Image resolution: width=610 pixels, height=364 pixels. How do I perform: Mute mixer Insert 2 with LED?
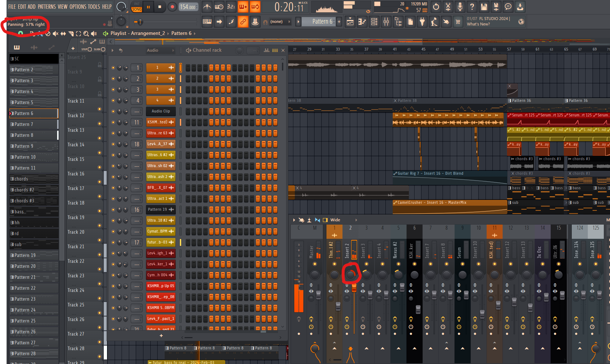[350, 264]
